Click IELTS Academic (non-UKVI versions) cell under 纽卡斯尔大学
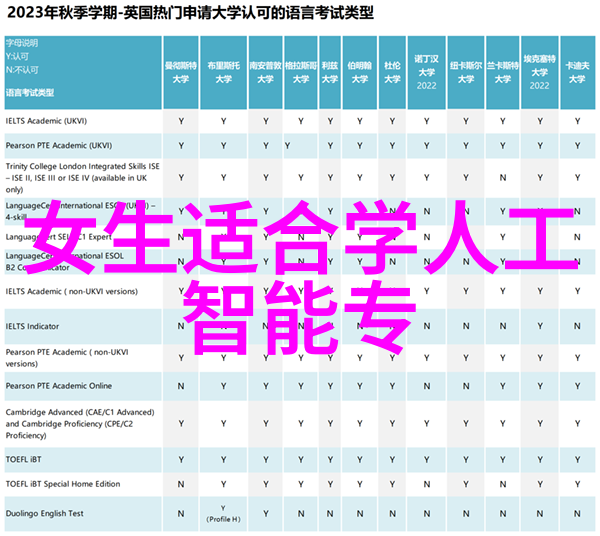 click(x=466, y=292)
